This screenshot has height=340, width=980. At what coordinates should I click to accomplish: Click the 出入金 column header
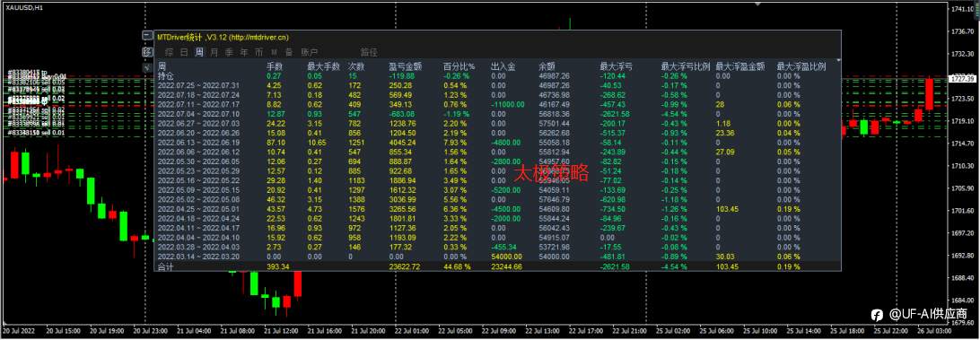pos(503,65)
